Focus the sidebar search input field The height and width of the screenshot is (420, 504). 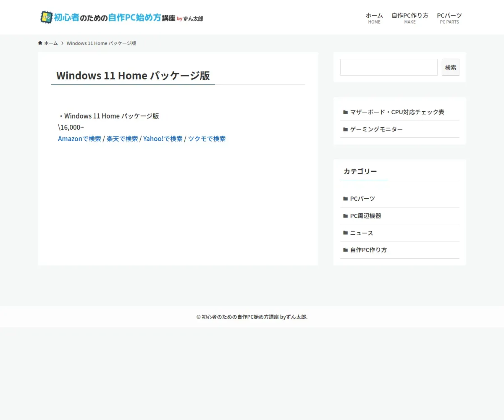point(389,67)
